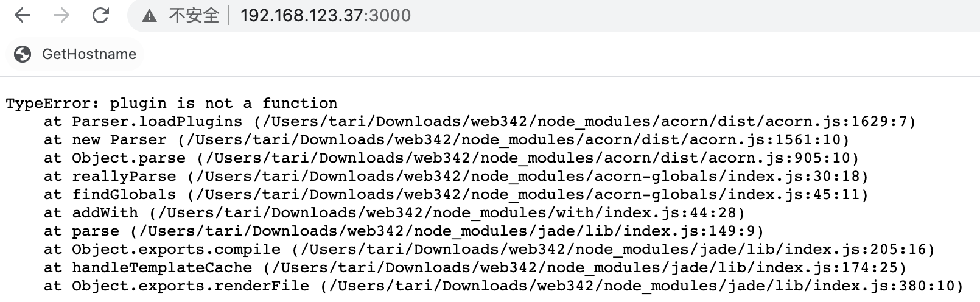The image size is (980, 302).
Task: Click the browser back arrow
Action: click(23, 15)
